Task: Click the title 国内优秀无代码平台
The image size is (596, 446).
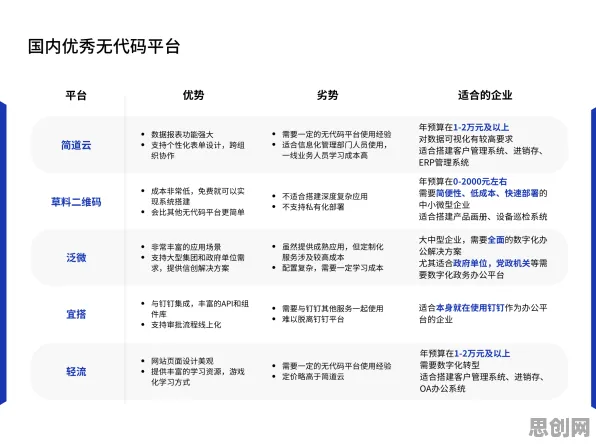Action: 104,47
